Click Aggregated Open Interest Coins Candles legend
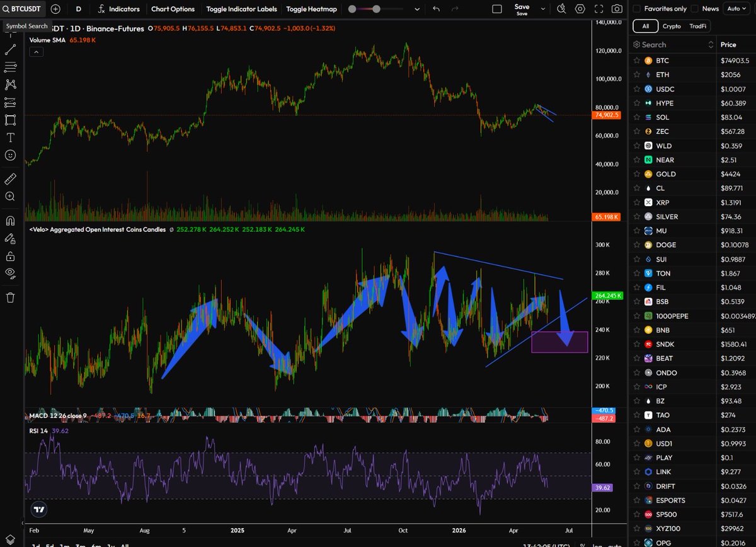 (98, 229)
